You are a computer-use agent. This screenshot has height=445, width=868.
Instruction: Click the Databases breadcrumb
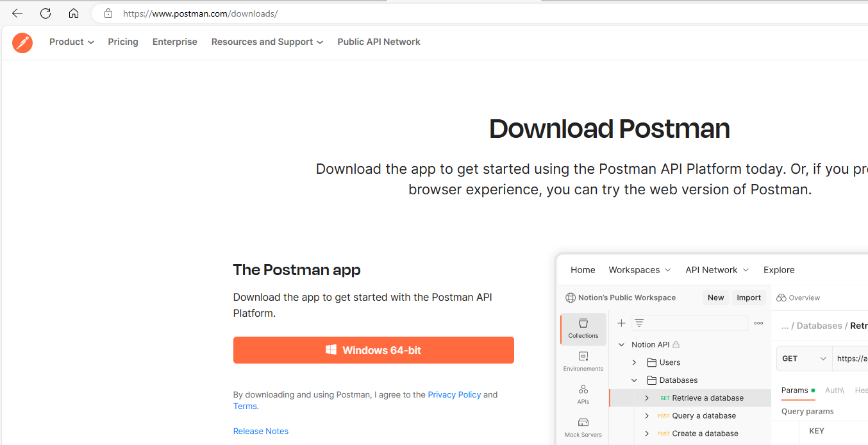point(819,326)
